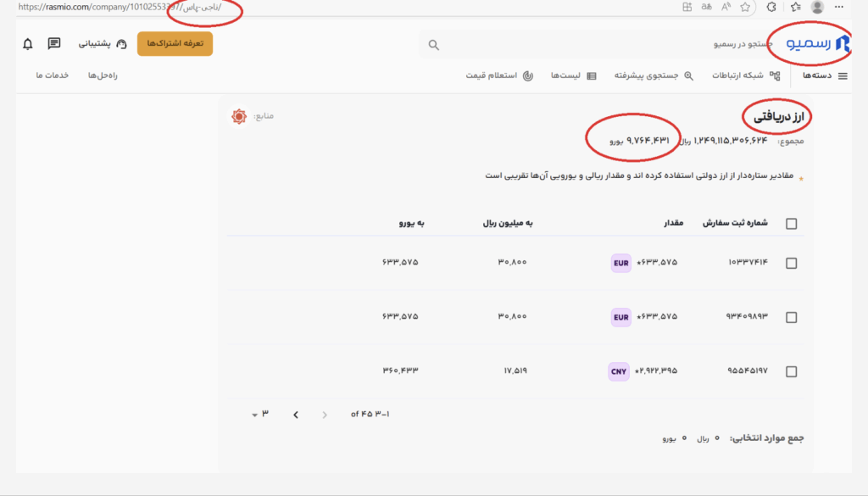Open the messages chat icon

[x=54, y=44]
